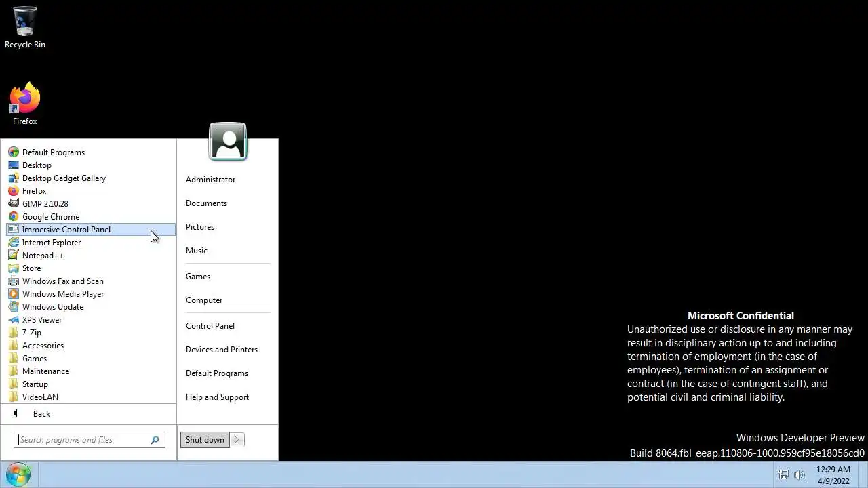Open the Store icon
This screenshot has height=488, width=868.
tap(14, 268)
